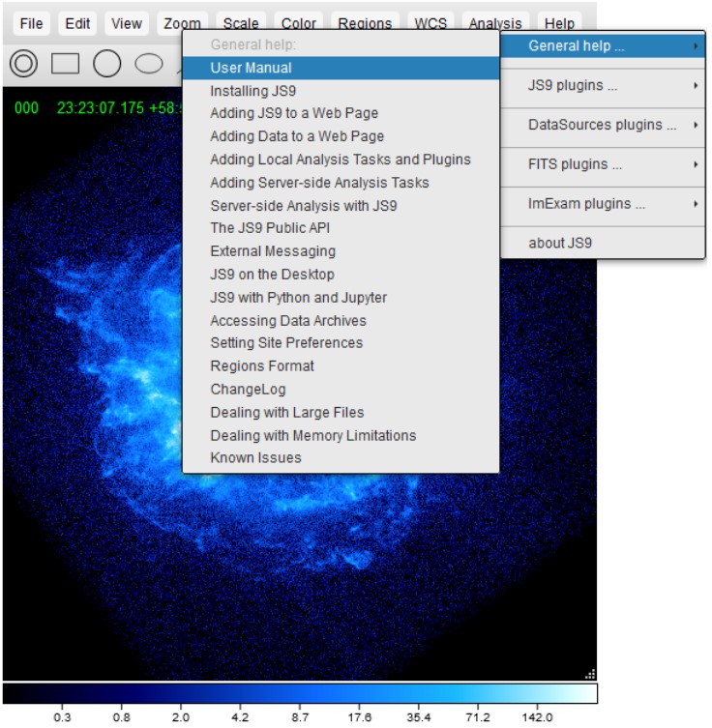Click the image resize handle at corner
Image resolution: width=712 pixels, height=728 pixels.
590,674
